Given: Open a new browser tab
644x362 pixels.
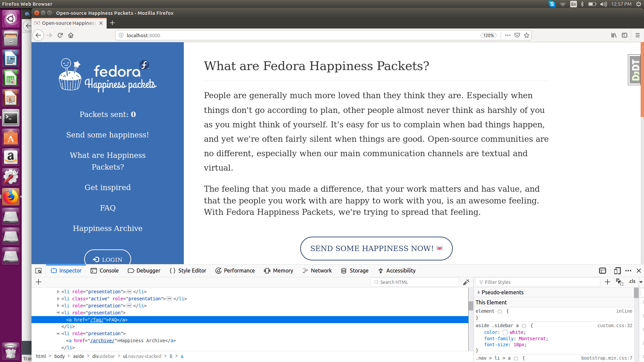Looking at the screenshot, I should [112, 23].
